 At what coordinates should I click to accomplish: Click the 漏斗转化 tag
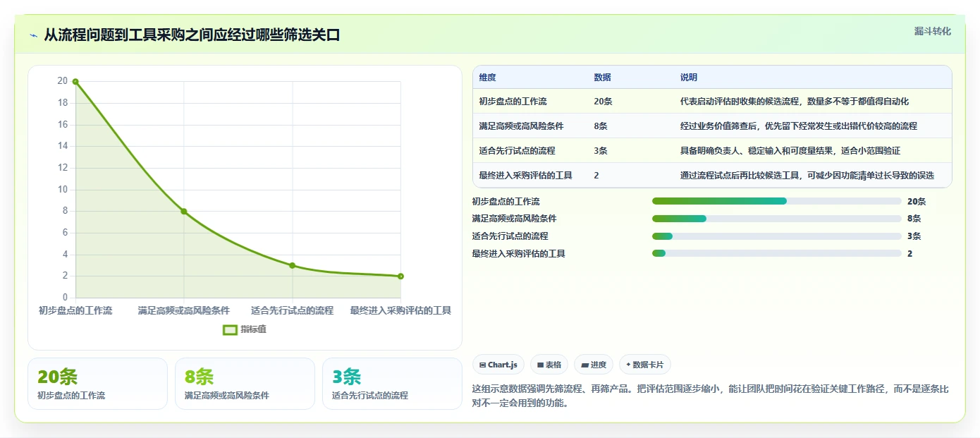[932, 32]
